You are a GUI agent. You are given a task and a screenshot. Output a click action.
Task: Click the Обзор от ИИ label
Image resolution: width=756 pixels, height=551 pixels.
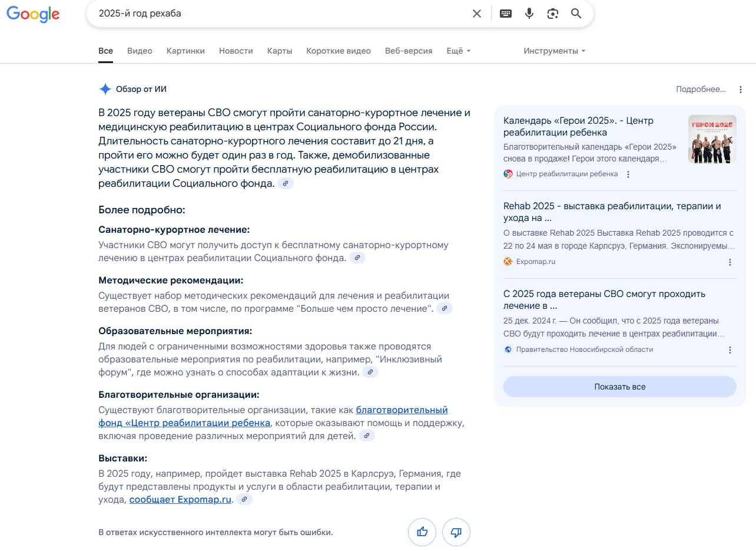click(141, 90)
